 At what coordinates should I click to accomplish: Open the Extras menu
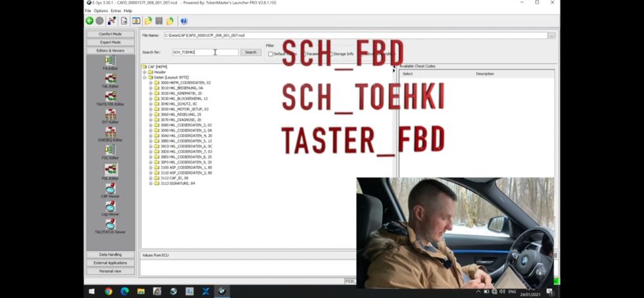pos(116,11)
